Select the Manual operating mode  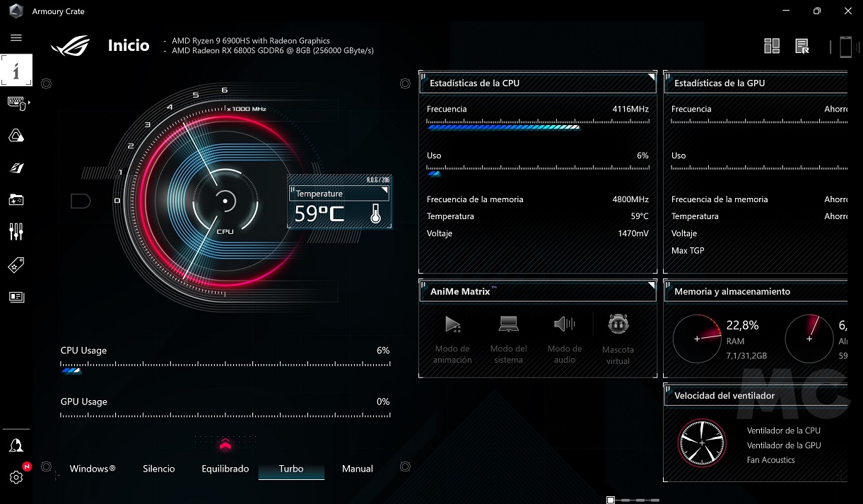pyautogui.click(x=358, y=469)
